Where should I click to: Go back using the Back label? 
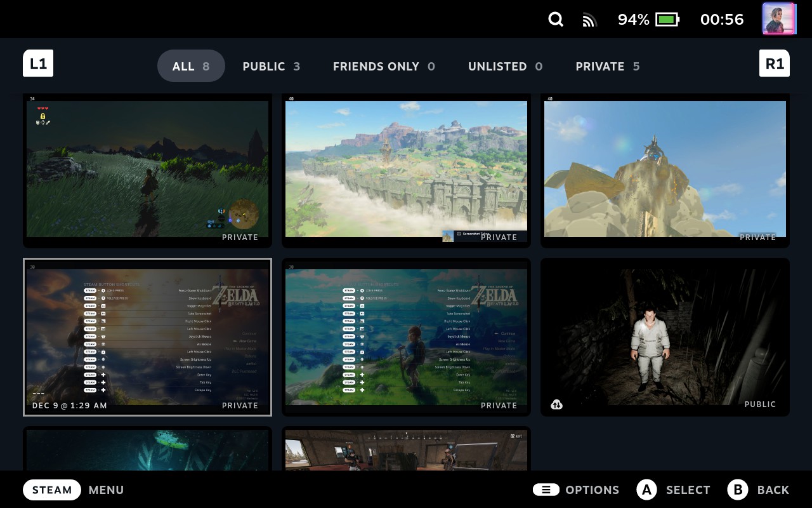click(x=773, y=490)
